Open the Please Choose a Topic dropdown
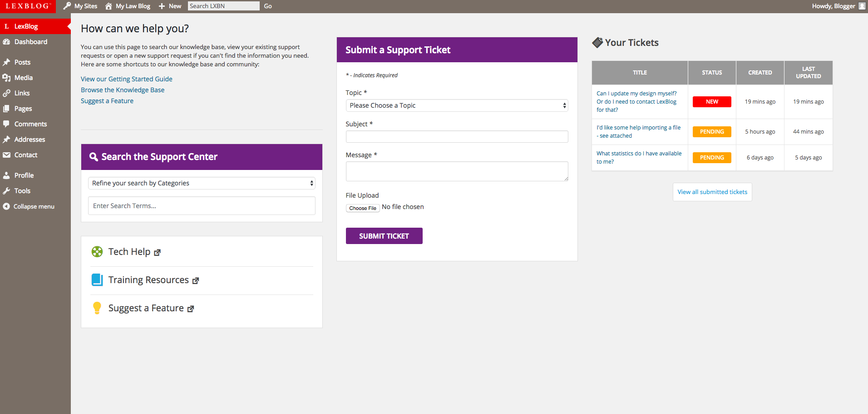This screenshot has width=868, height=414. point(457,105)
